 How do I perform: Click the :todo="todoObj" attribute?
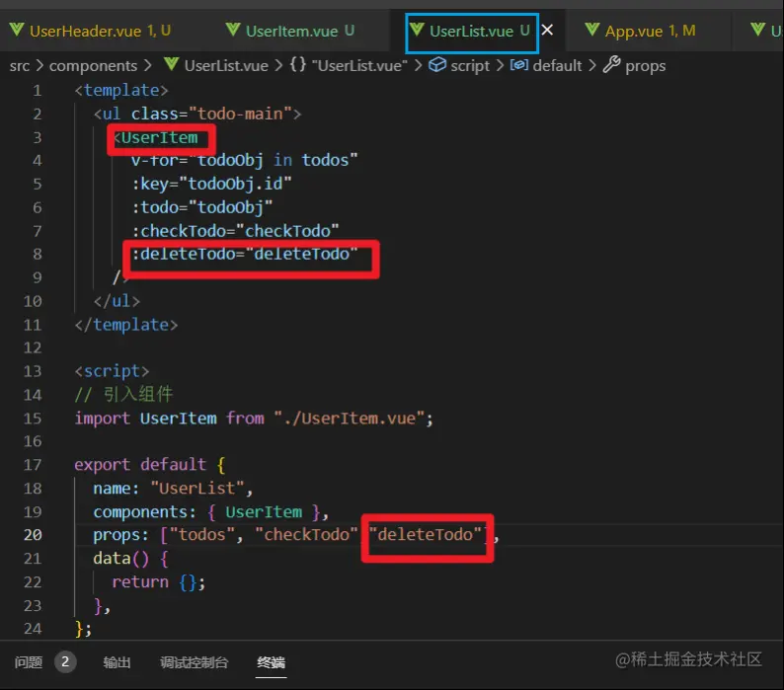click(x=202, y=207)
